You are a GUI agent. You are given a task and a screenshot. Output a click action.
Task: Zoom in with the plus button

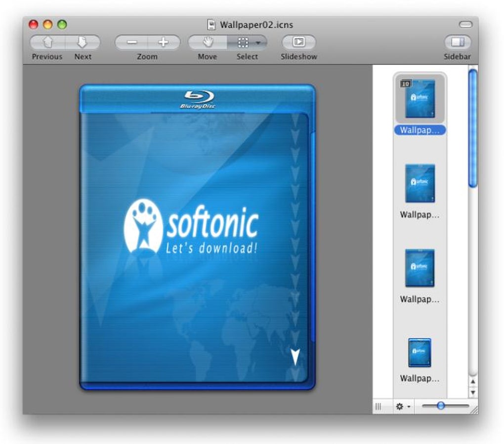click(x=164, y=42)
